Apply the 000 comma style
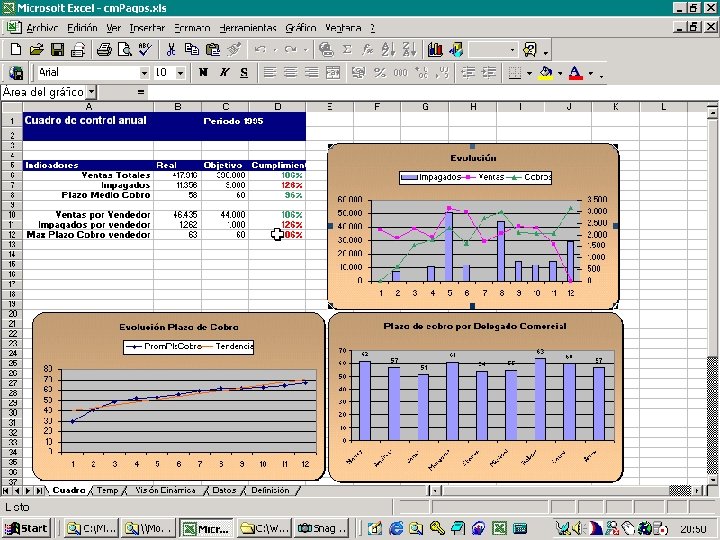This screenshot has height=540, width=720. pos(400,72)
